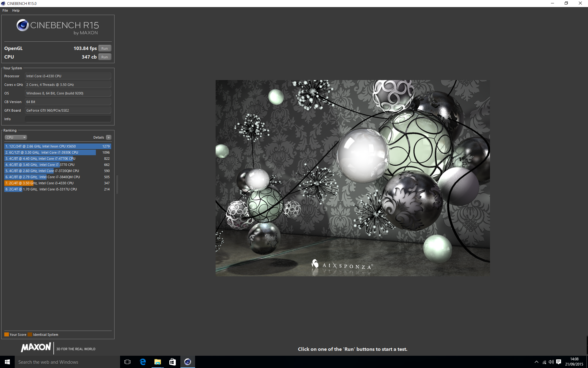
Task: Run the OpenGL benchmark test
Action: pyautogui.click(x=104, y=48)
